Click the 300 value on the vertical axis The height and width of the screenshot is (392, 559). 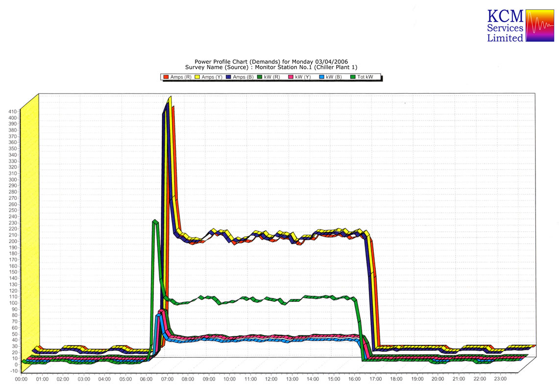click(x=13, y=179)
